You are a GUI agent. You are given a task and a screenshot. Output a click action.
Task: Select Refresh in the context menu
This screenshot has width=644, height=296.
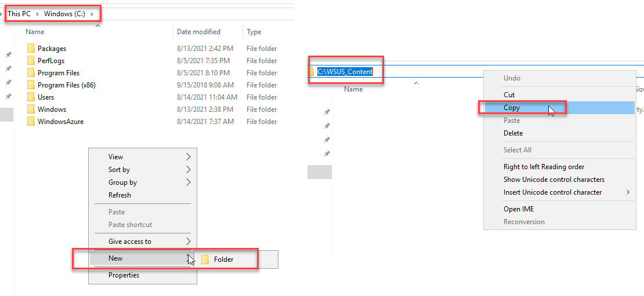click(120, 195)
